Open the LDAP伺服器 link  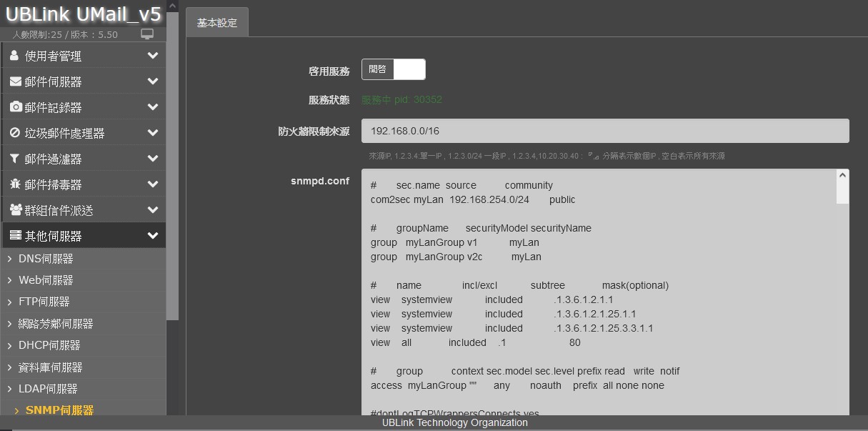(x=48, y=389)
